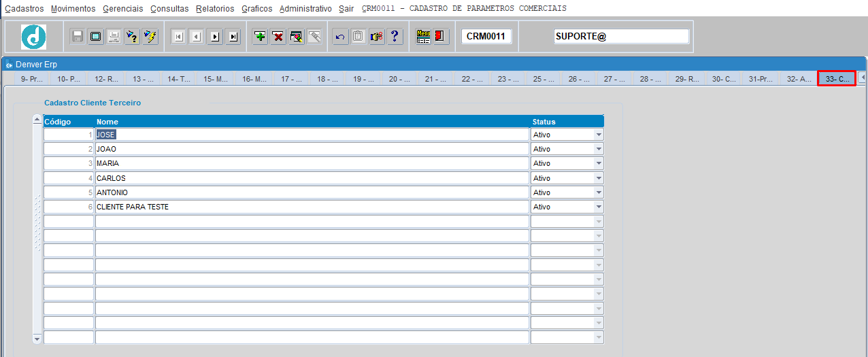Open Status dropdown for CLIENTE PARA TESTE
Screen dimensions: 868x357
[599, 207]
